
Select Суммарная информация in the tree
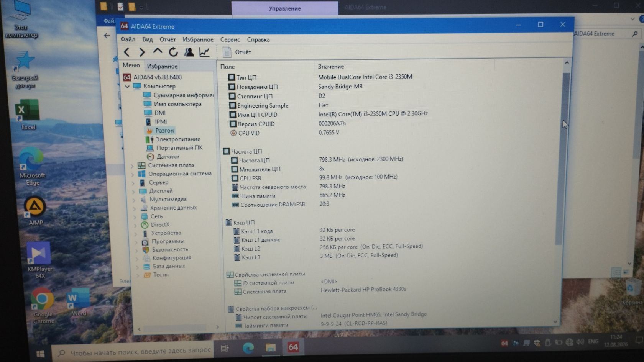point(179,95)
